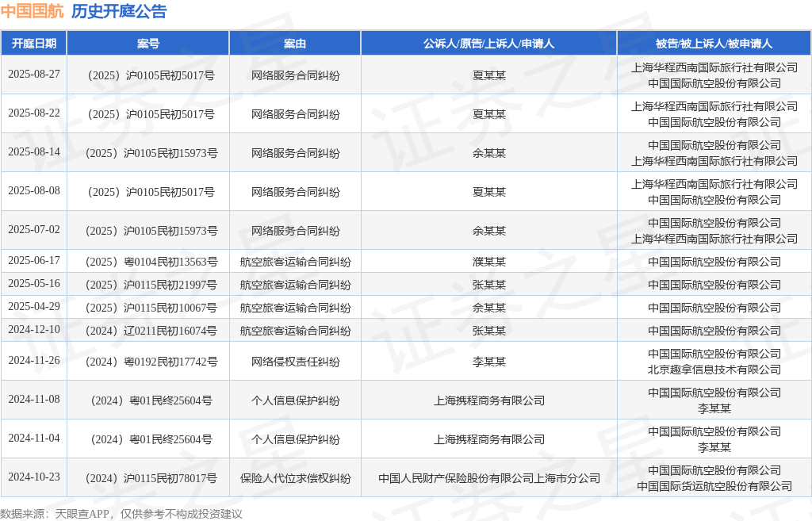
Task: Click plaintiff 余某某 in the 2025-07-02 row
Action: [488, 231]
